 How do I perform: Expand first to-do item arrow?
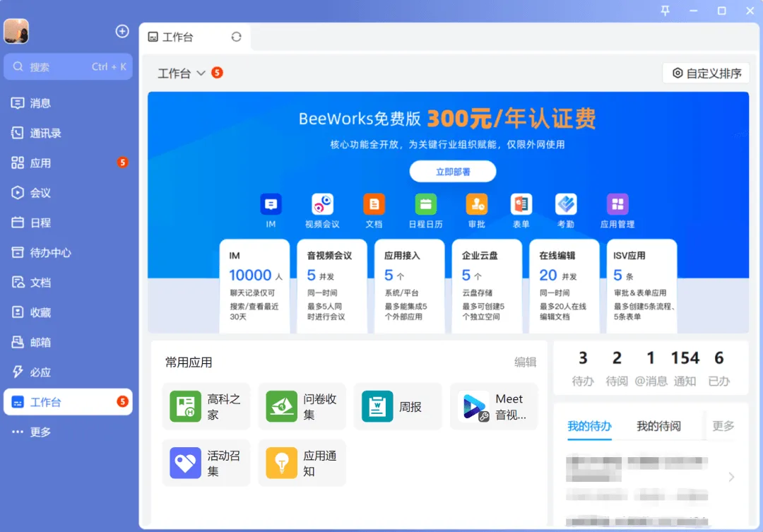point(731,477)
